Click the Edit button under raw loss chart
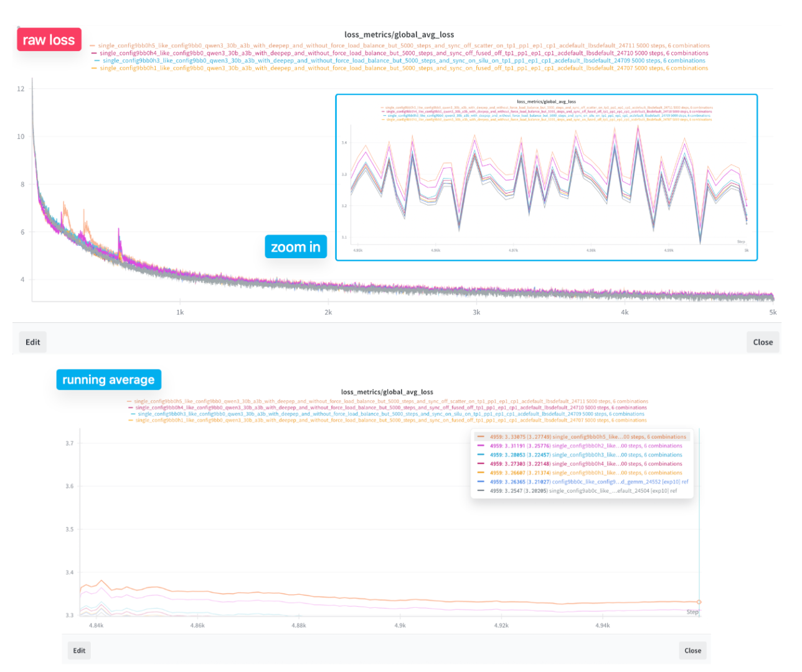Image resolution: width=802 pixels, height=672 pixels. point(32,342)
